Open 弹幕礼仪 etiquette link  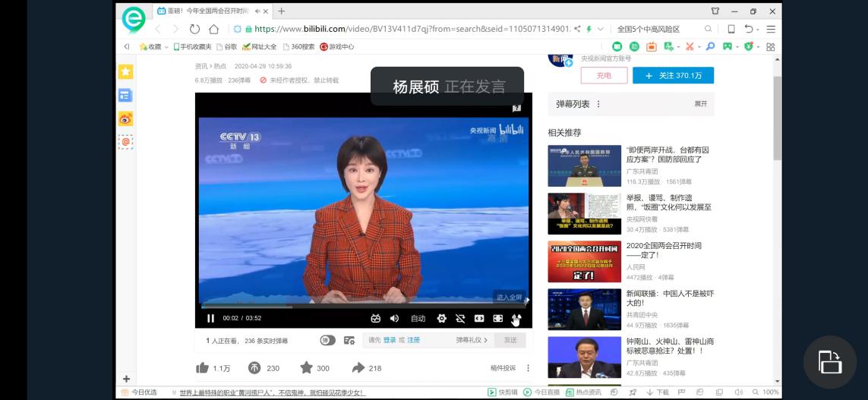[x=472, y=340]
